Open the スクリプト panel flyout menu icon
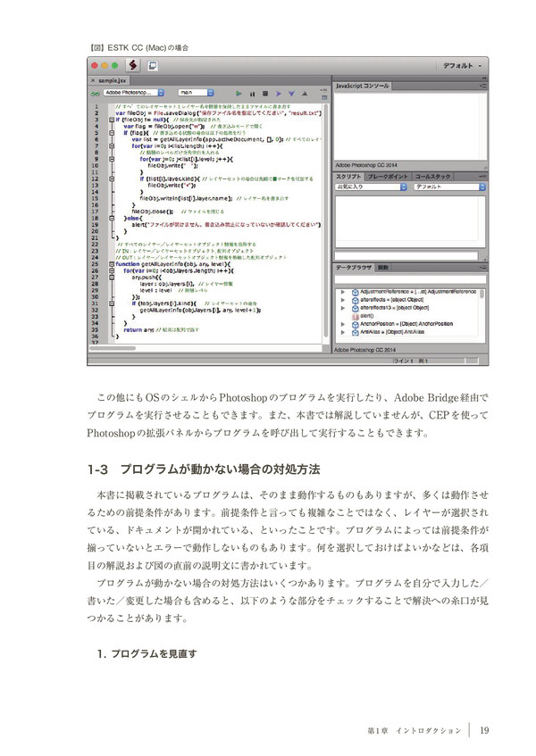 click(x=482, y=177)
